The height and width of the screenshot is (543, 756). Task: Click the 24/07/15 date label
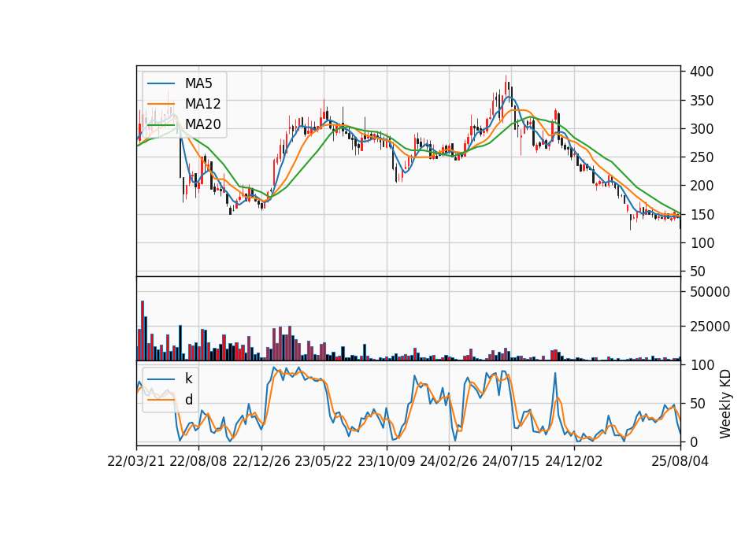click(511, 461)
